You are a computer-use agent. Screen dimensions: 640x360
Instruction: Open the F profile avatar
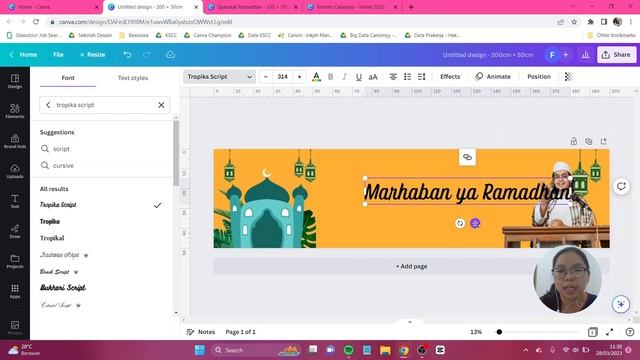[552, 55]
